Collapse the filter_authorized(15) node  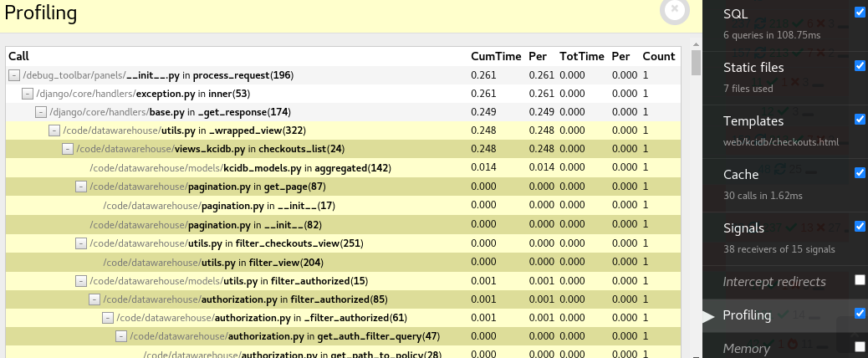(x=81, y=281)
